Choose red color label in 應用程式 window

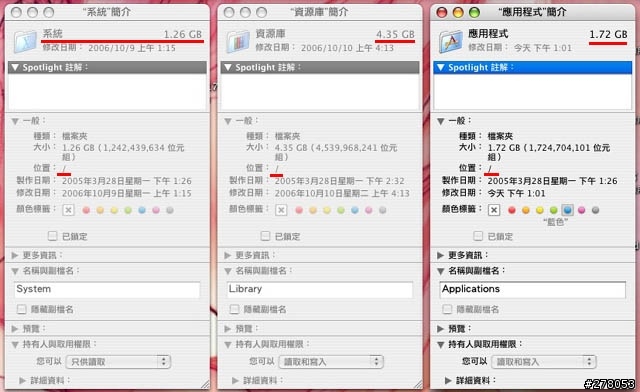point(512,210)
